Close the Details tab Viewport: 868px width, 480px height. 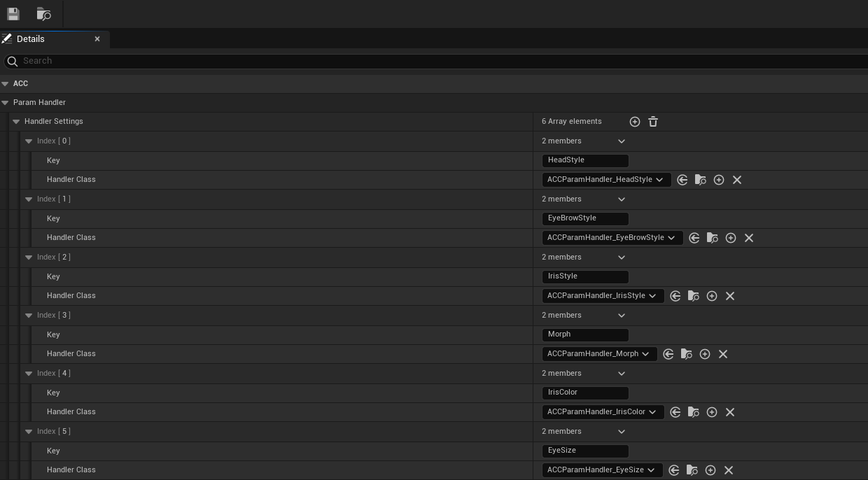pyautogui.click(x=97, y=38)
